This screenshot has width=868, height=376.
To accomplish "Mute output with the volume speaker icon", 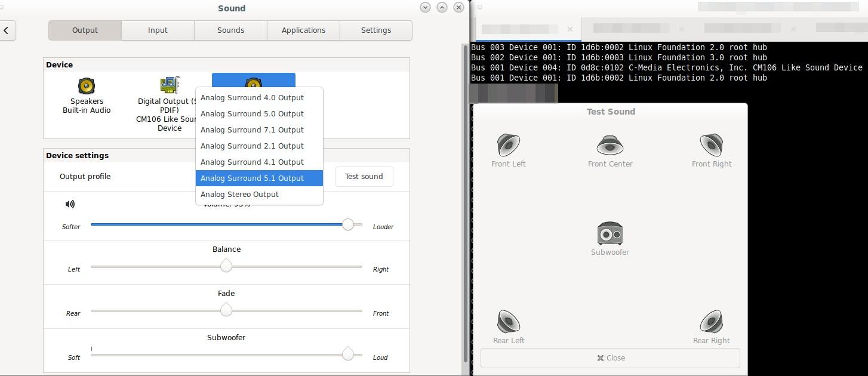I will tap(70, 204).
